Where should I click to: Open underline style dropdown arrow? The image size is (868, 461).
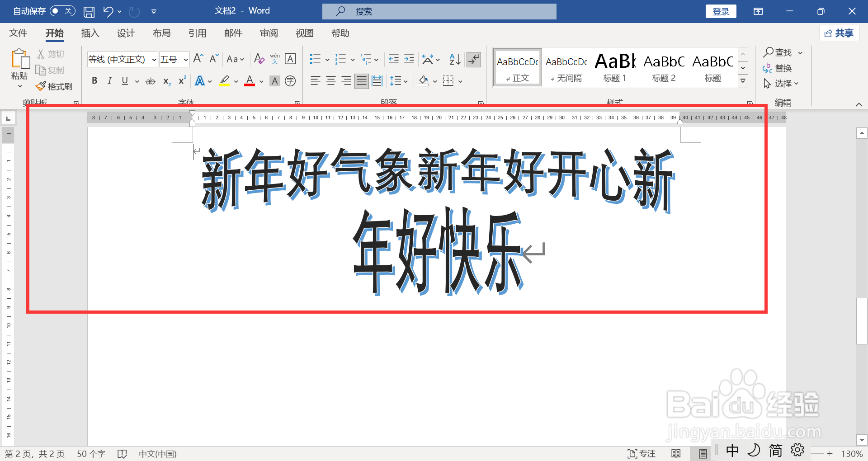[137, 81]
